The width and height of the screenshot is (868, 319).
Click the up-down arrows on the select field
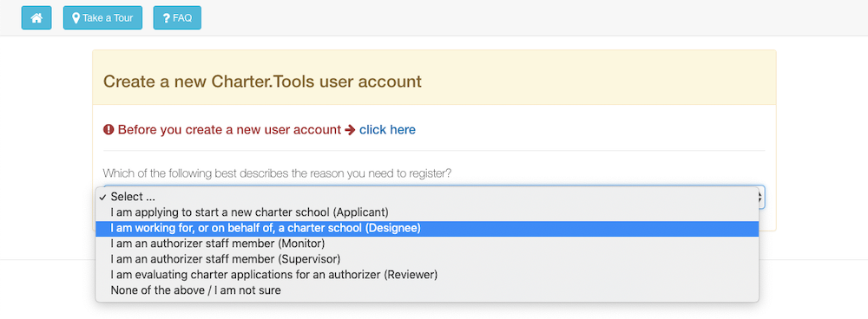(761, 197)
